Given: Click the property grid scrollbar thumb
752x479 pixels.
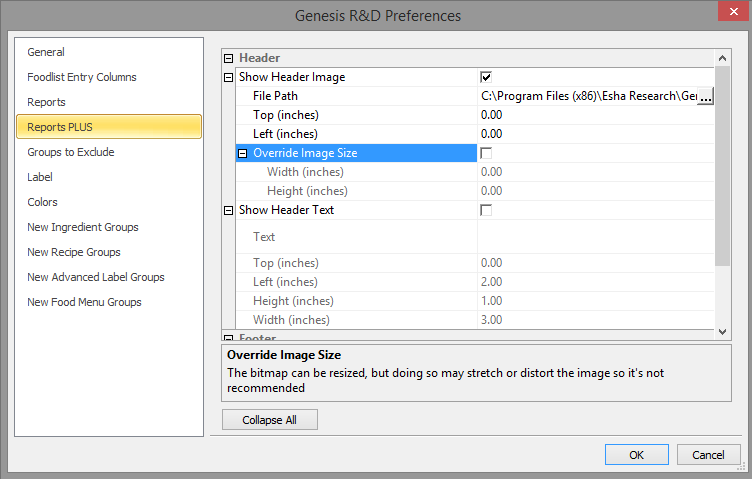Looking at the screenshot, I should [x=722, y=166].
